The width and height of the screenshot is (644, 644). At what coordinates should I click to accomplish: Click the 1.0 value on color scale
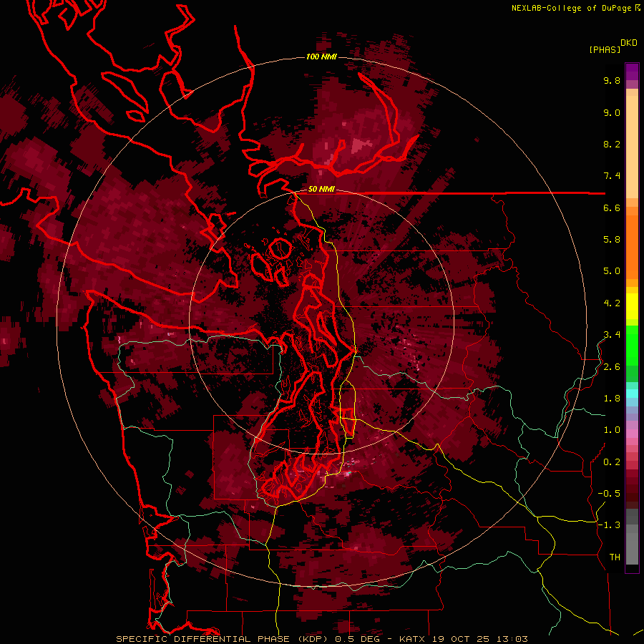[x=612, y=430]
